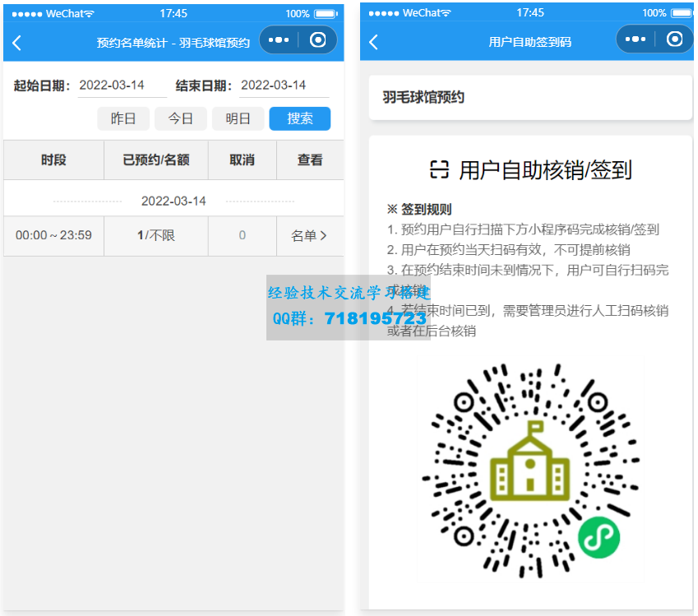Screen dimensions: 698x616
Task: Tap the 2022-03-14 date group row
Action: pos(173,201)
